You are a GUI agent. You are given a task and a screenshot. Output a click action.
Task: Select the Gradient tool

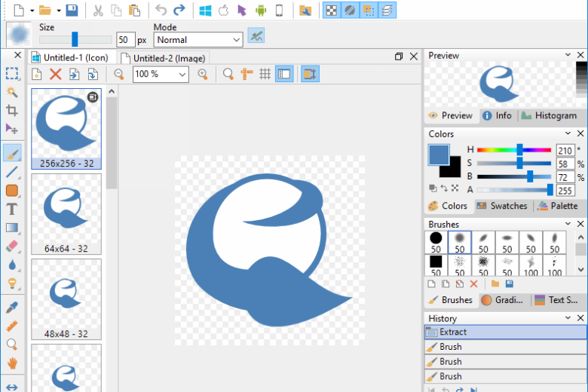click(12, 228)
